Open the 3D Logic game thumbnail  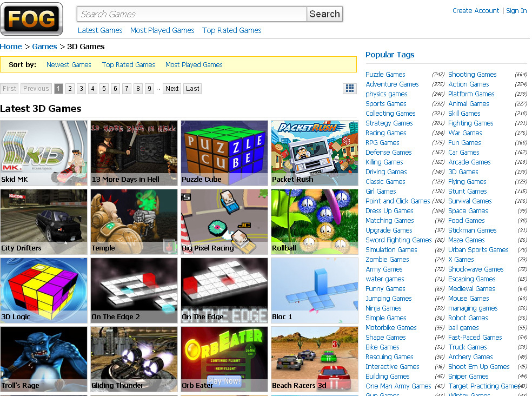click(x=44, y=291)
